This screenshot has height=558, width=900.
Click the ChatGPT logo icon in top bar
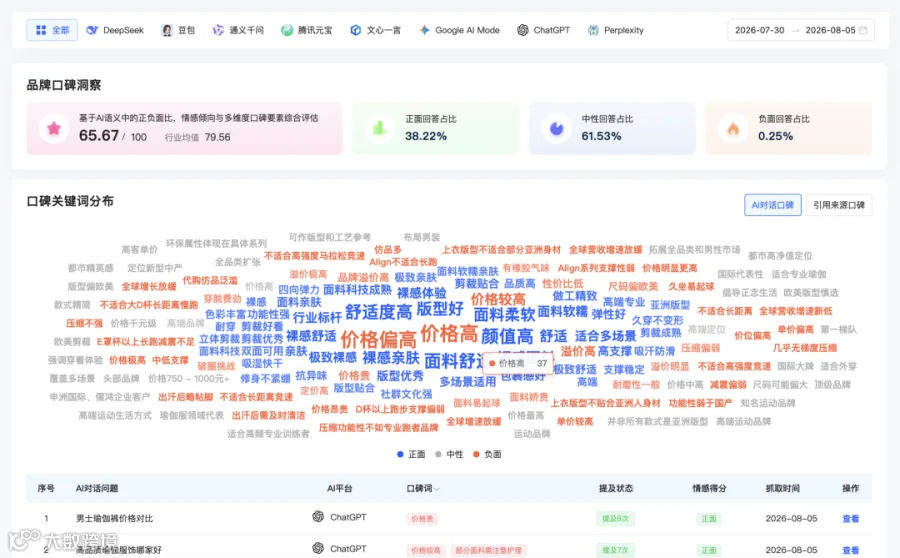click(522, 30)
